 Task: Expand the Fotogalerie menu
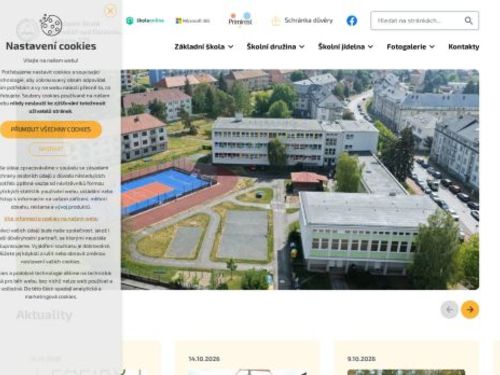[411, 47]
